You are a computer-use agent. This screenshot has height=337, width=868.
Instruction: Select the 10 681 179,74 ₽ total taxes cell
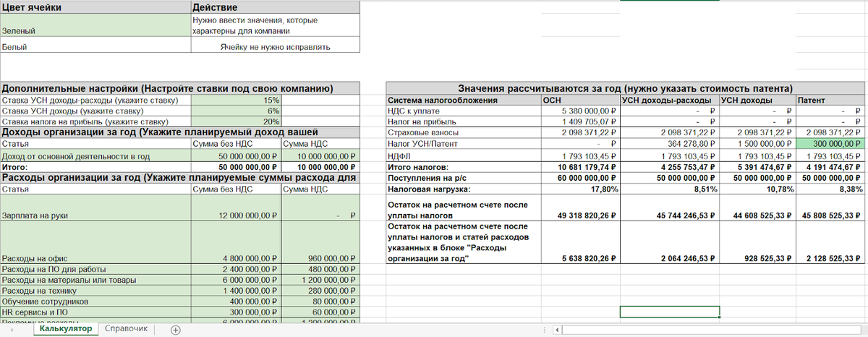580,166
